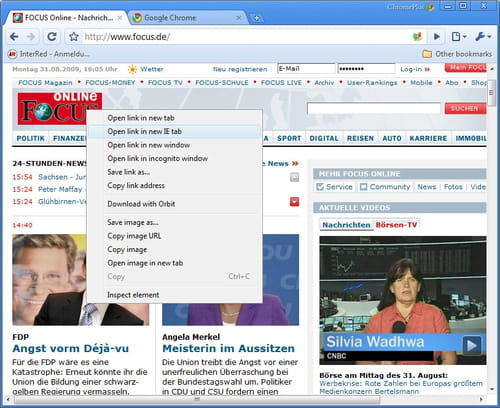This screenshot has width=500, height=408.
Task: Open FOCUS Magazin link
Action: tap(45, 83)
